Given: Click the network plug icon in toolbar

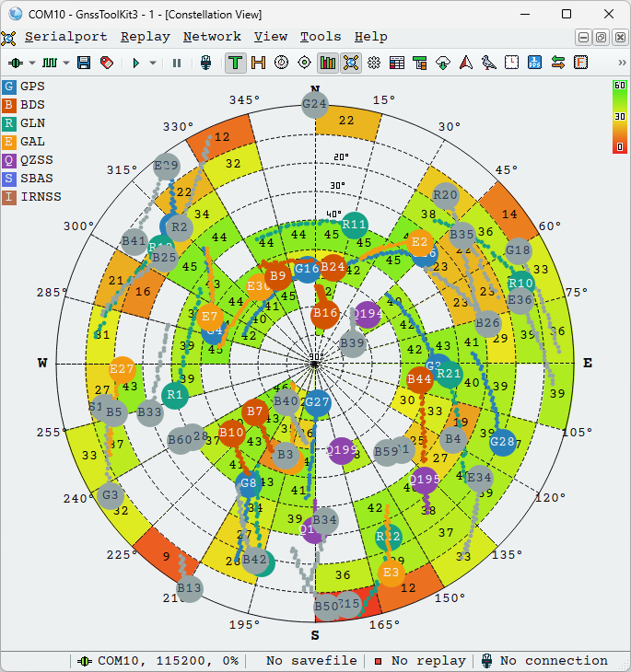Looking at the screenshot, I should [x=206, y=63].
